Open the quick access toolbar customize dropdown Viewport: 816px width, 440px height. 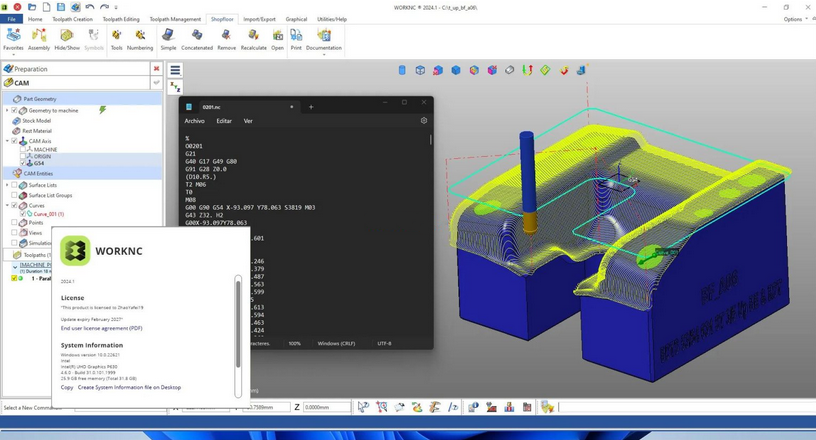tap(116, 7)
